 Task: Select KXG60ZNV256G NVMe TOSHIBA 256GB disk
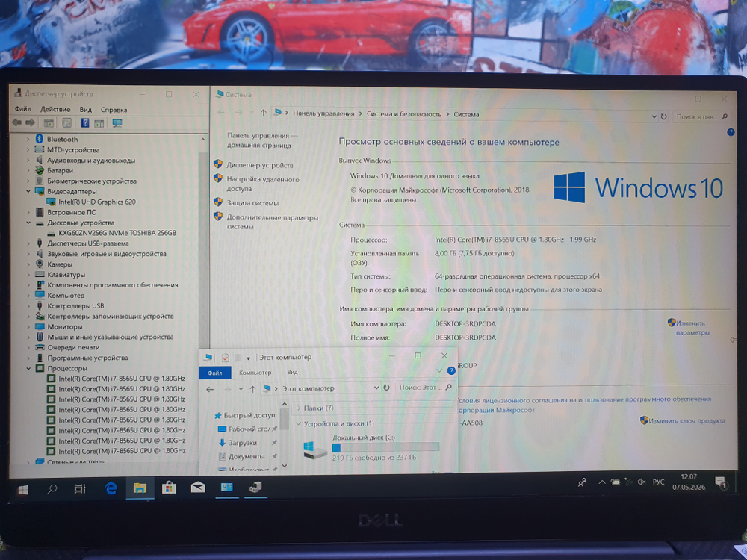coord(117,233)
